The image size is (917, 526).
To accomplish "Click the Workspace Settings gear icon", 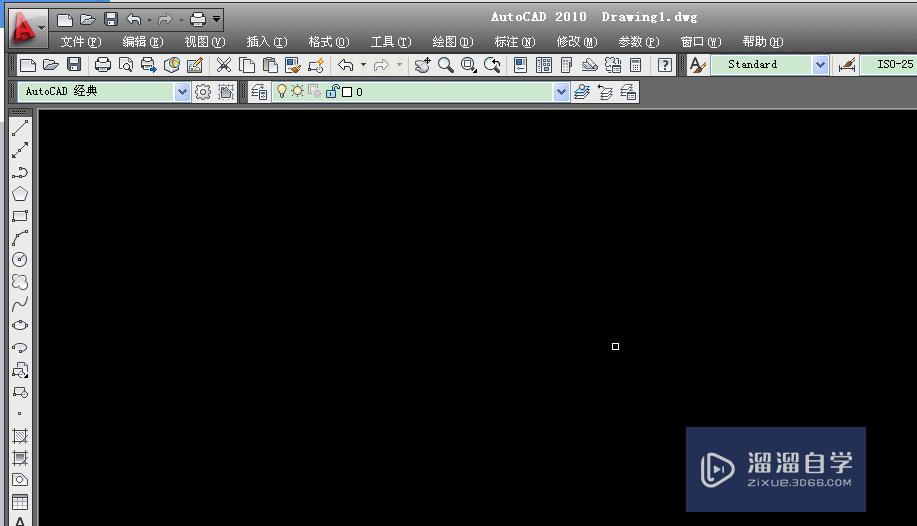I will point(202,92).
